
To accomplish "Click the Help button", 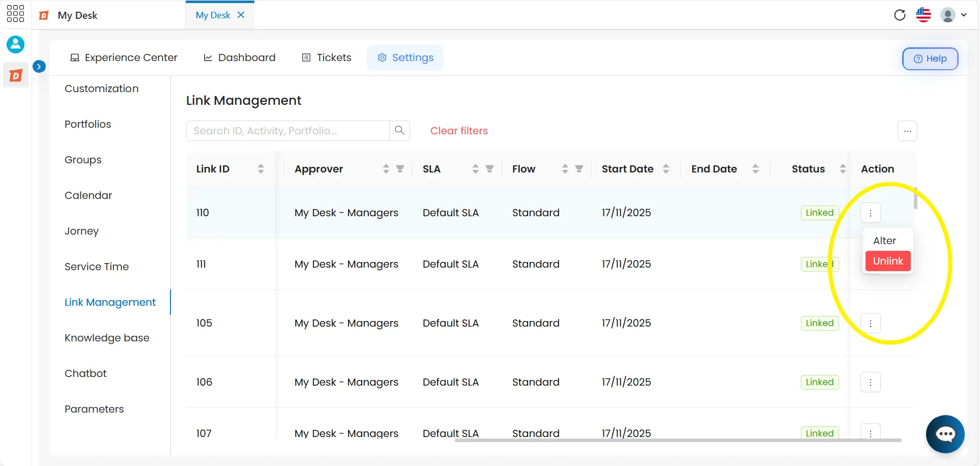I will point(930,59).
